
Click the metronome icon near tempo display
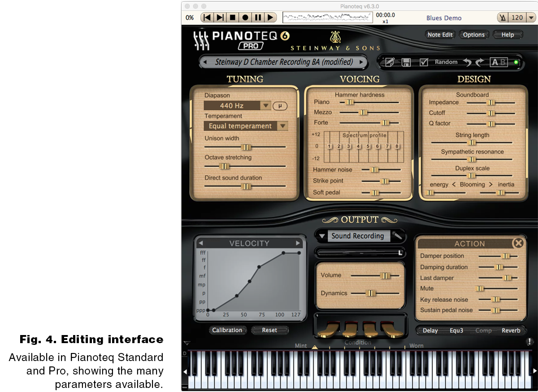(x=503, y=17)
